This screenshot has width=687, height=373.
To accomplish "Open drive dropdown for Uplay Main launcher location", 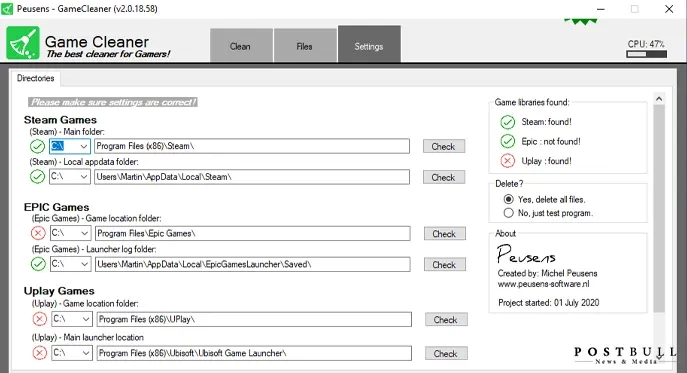I will coord(86,353).
